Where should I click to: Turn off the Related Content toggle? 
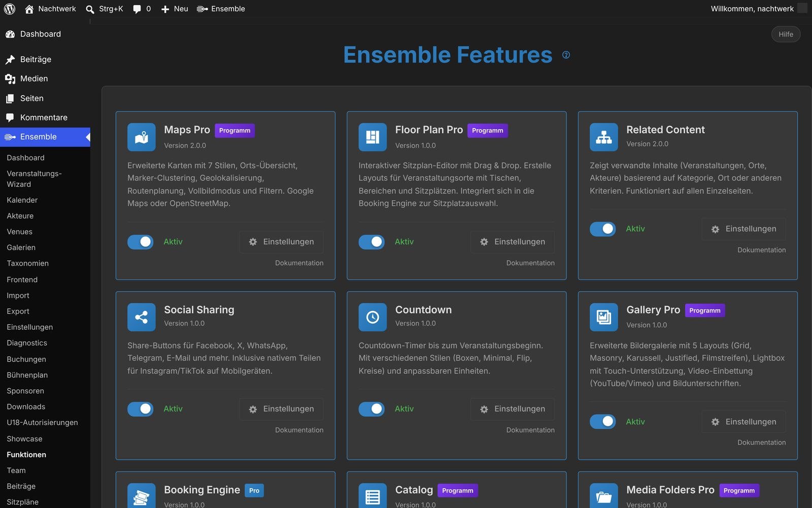pos(603,229)
